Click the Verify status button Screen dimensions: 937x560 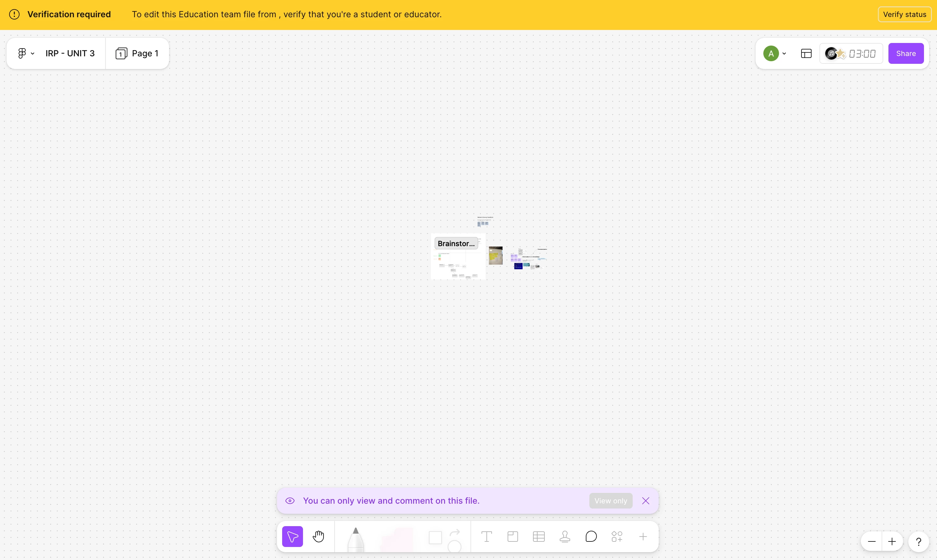[904, 14]
